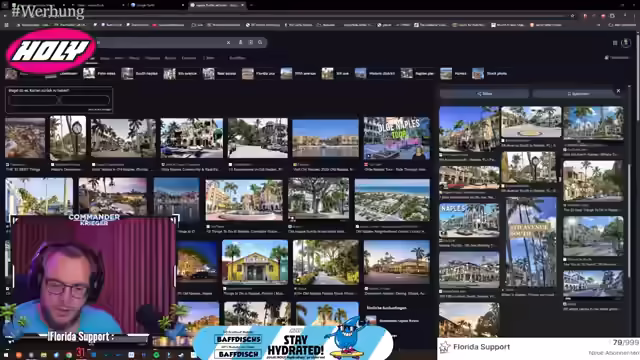
Task: Filter results by 'Fifth avenue' chip
Action: [x=299, y=73]
